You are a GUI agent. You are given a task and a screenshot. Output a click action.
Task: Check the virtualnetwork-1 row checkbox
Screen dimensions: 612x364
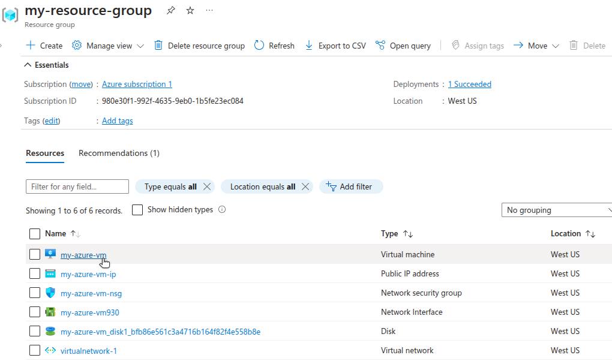(x=35, y=350)
